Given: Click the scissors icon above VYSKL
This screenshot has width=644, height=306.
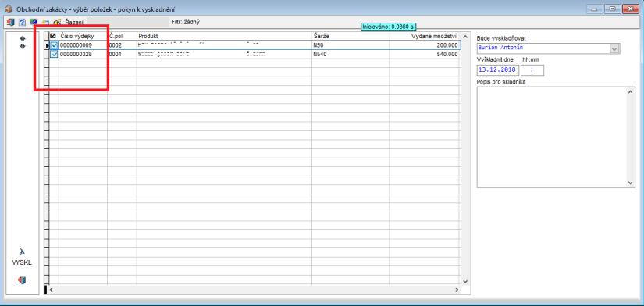Looking at the screenshot, I should tap(22, 251).
